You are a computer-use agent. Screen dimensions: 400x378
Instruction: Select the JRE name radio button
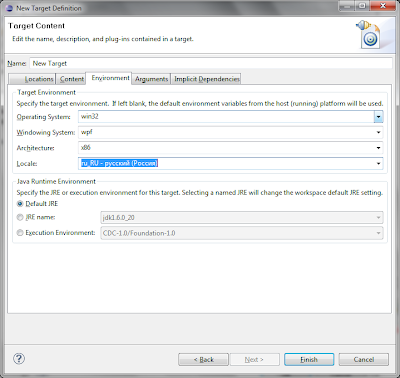(20, 217)
